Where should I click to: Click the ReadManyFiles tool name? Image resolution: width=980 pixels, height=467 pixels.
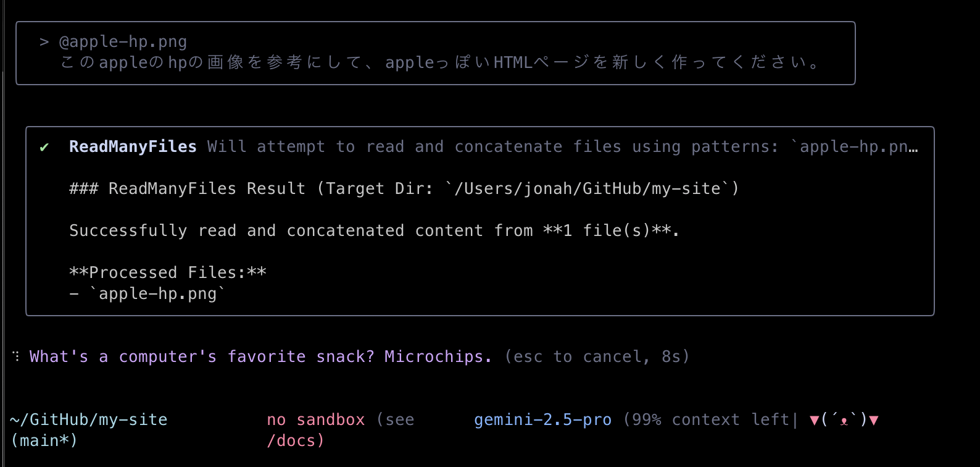133,146
